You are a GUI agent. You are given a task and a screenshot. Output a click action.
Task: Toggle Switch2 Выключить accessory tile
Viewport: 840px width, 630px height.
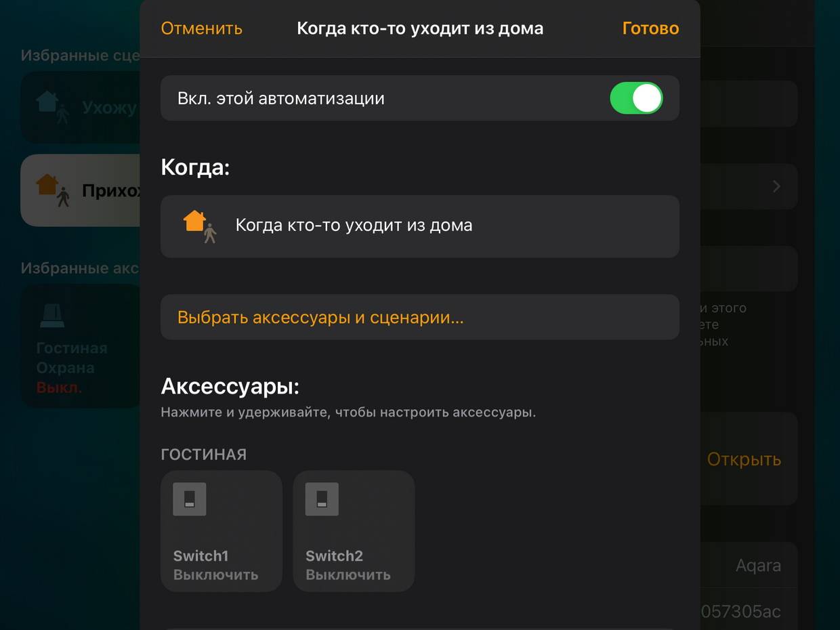pos(354,531)
